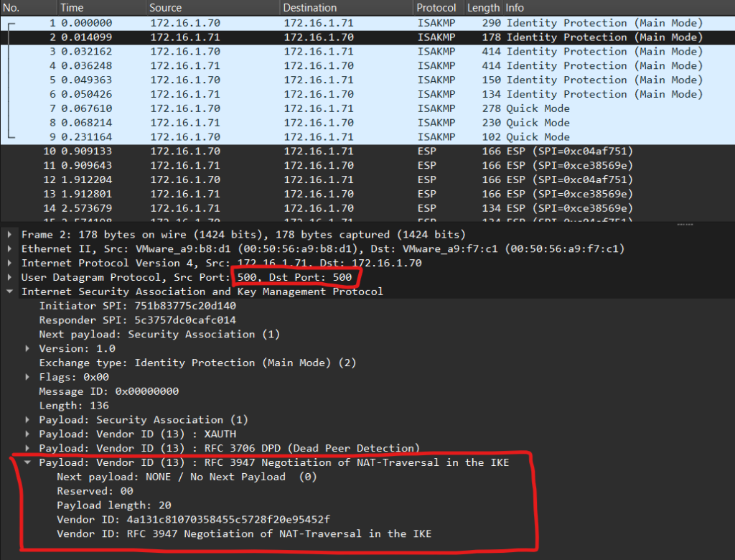
Task: Expand the Flags: 0x00 field
Action: pos(27,377)
